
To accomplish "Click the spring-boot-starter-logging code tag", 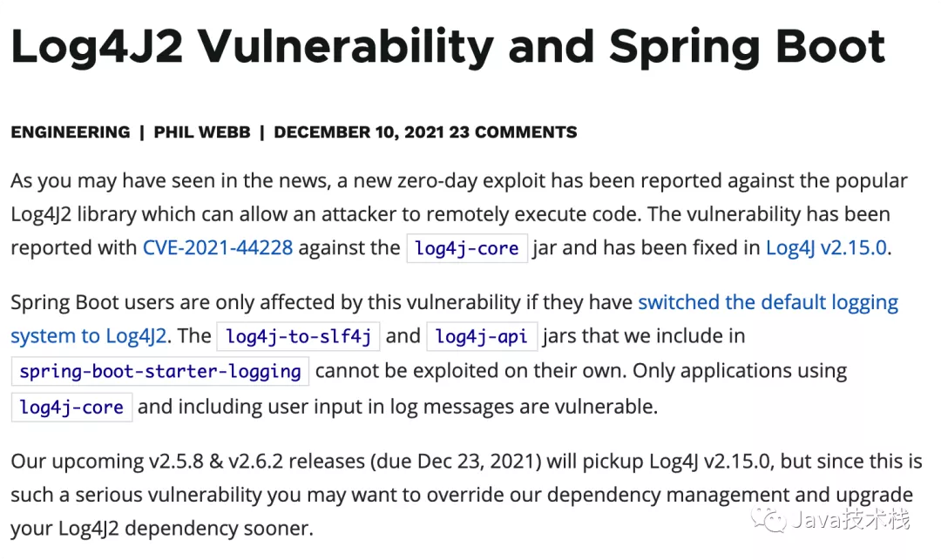I will tap(159, 371).
